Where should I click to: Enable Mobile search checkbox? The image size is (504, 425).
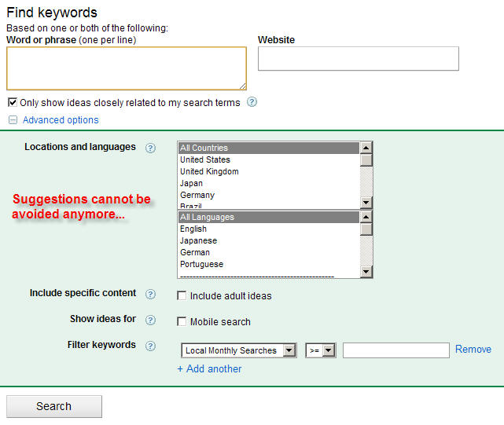(182, 321)
